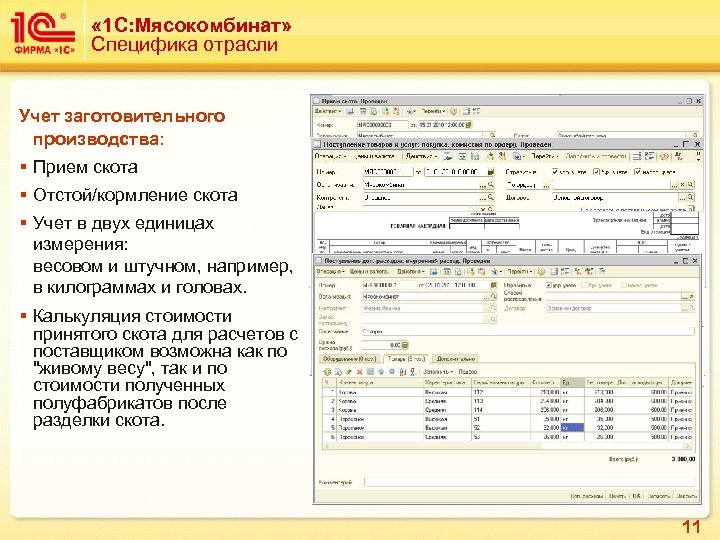
Task: Click the sort descending icon in table toolbar
Action: [413, 372]
